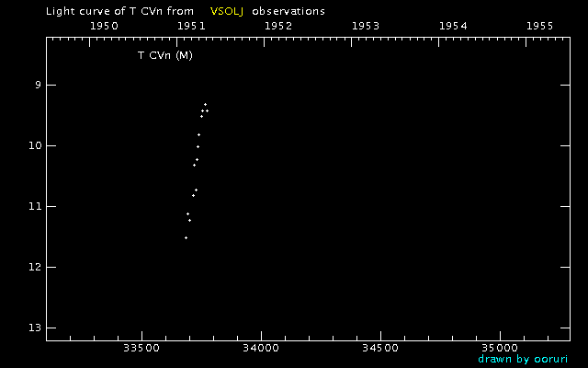588x368 pixels.
Task: Click the magnitude 12 label on left axis
Action: [x=35, y=268]
